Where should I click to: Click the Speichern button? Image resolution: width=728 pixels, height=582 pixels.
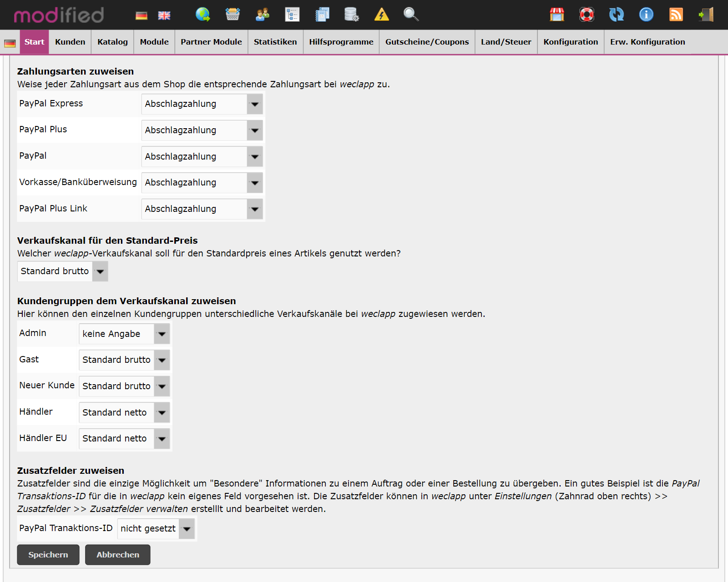(x=48, y=555)
